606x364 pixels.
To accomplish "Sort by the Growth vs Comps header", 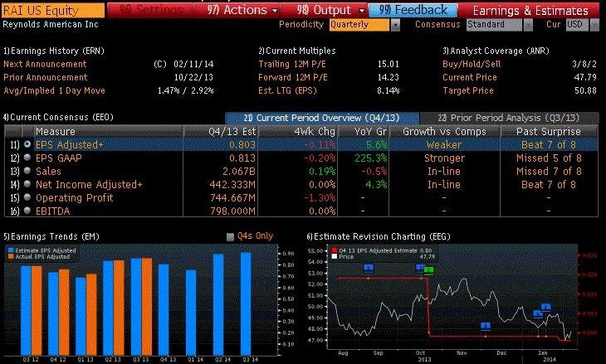I will 444,132.
